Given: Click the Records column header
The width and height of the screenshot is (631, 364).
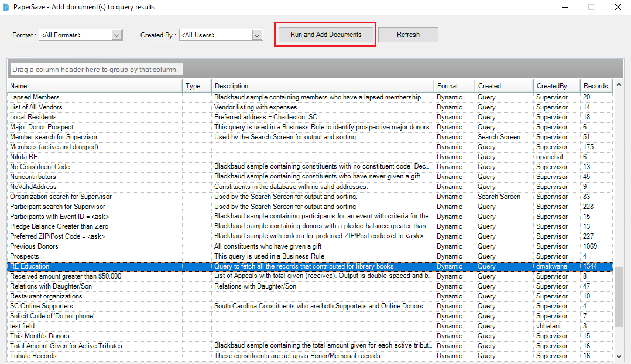Looking at the screenshot, I should [x=595, y=86].
